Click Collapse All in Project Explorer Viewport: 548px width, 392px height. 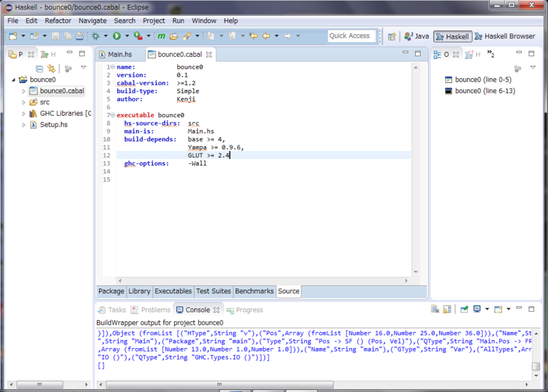[x=40, y=69]
